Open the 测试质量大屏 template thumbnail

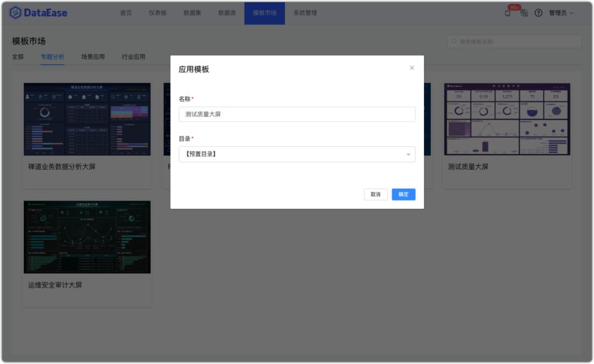coord(506,119)
